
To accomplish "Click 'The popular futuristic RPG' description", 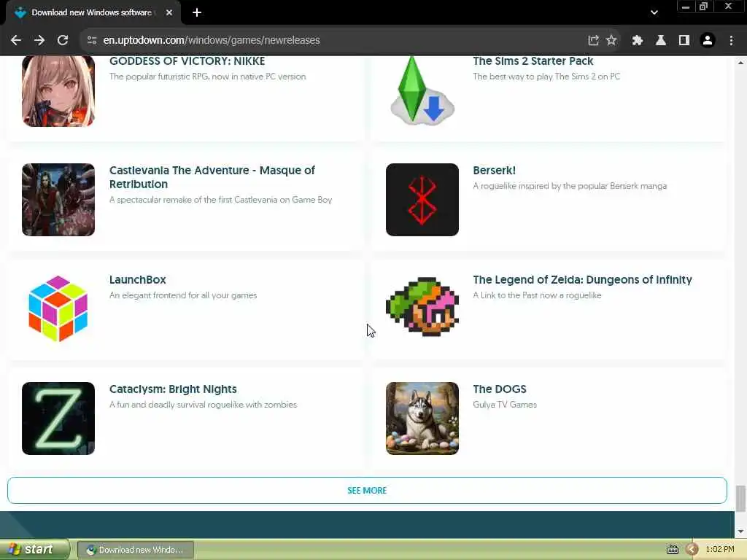I will coord(207,76).
